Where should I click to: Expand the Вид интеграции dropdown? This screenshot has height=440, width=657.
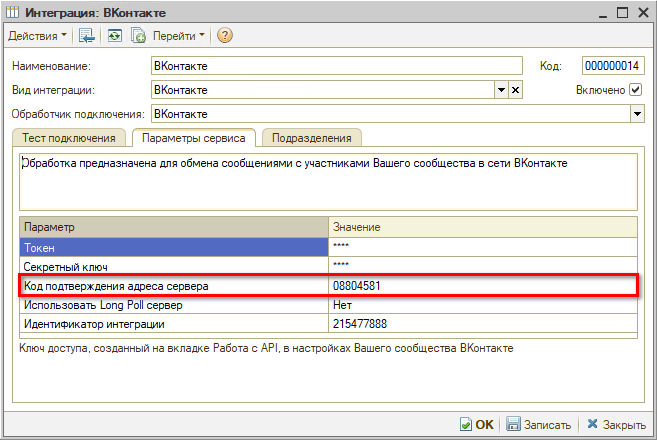point(501,90)
